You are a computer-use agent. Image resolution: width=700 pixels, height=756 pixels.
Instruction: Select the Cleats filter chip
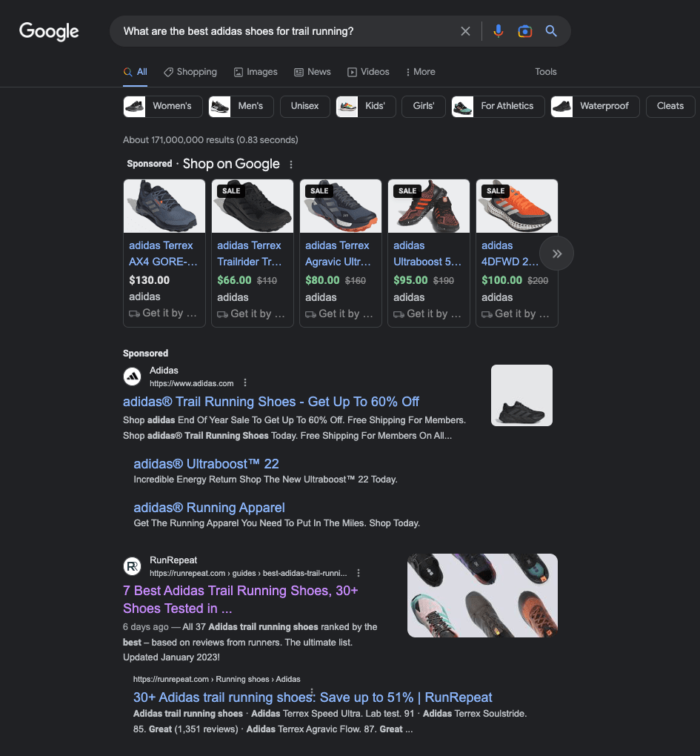(x=670, y=107)
